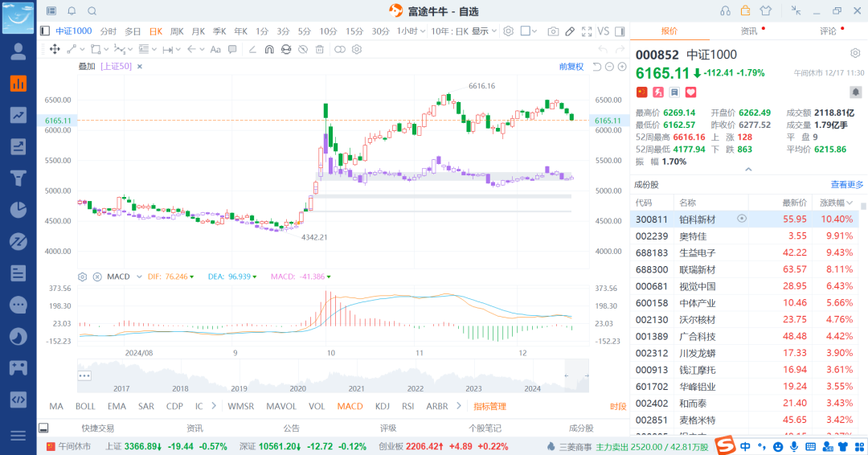Take a chart screenshot with camera icon
This screenshot has height=455, width=868.
tap(553, 31)
